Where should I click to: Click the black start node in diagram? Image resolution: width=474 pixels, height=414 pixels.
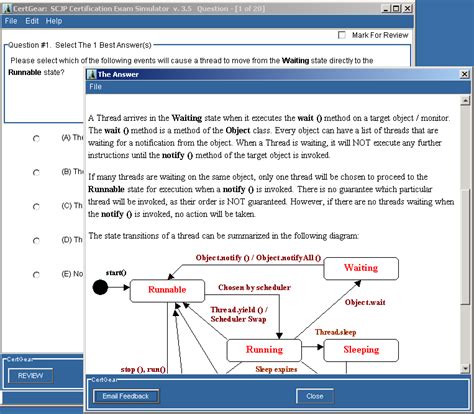(x=100, y=287)
